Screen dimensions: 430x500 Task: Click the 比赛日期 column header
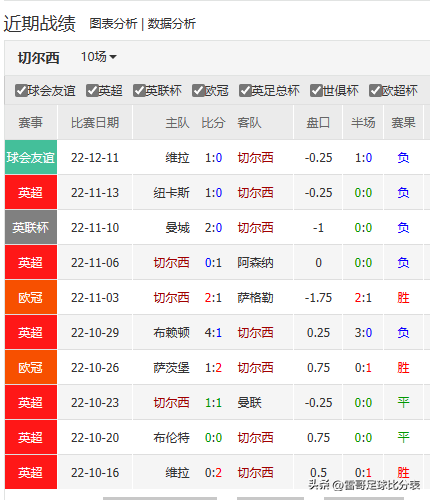95,122
